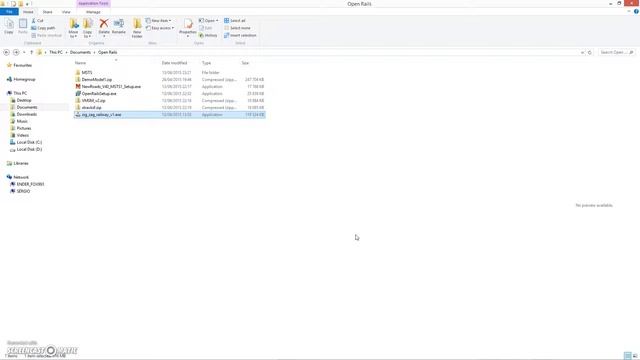Open Pictures in navigation pane
640x360 pixels.
pyautogui.click(x=24, y=128)
